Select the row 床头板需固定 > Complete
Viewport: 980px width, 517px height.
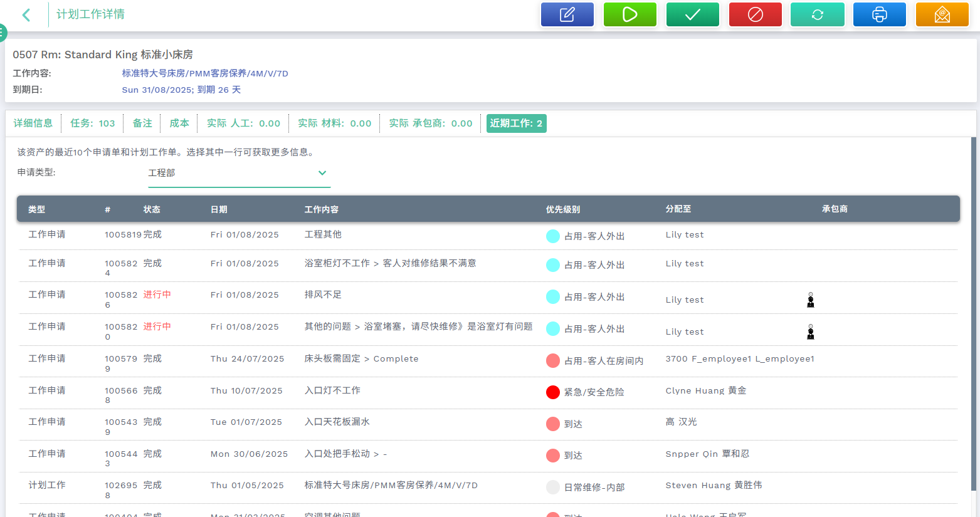point(488,362)
